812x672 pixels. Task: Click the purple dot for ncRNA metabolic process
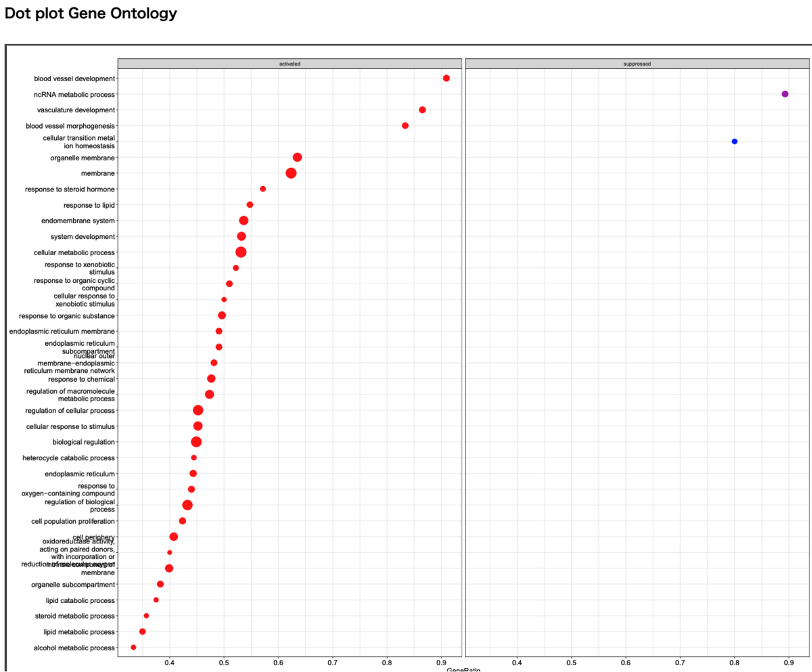[x=785, y=94]
